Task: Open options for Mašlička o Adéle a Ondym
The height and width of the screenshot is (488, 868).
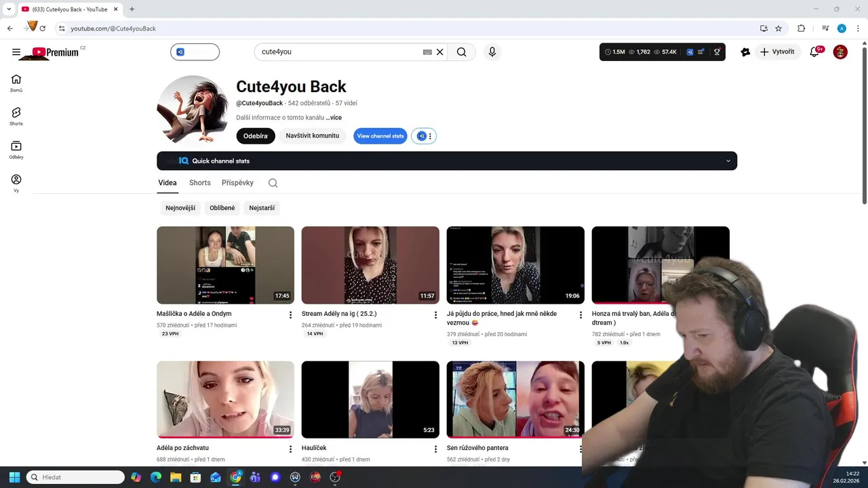Action: pyautogui.click(x=290, y=315)
